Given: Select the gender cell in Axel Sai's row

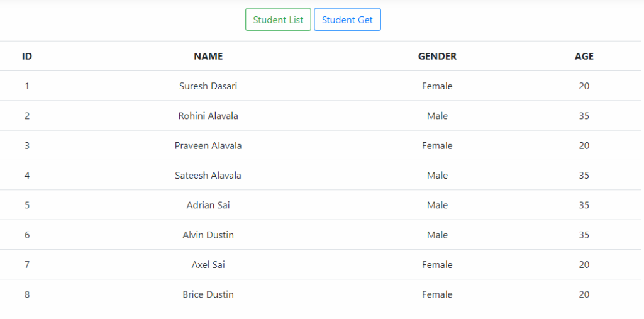Looking at the screenshot, I should (x=437, y=265).
